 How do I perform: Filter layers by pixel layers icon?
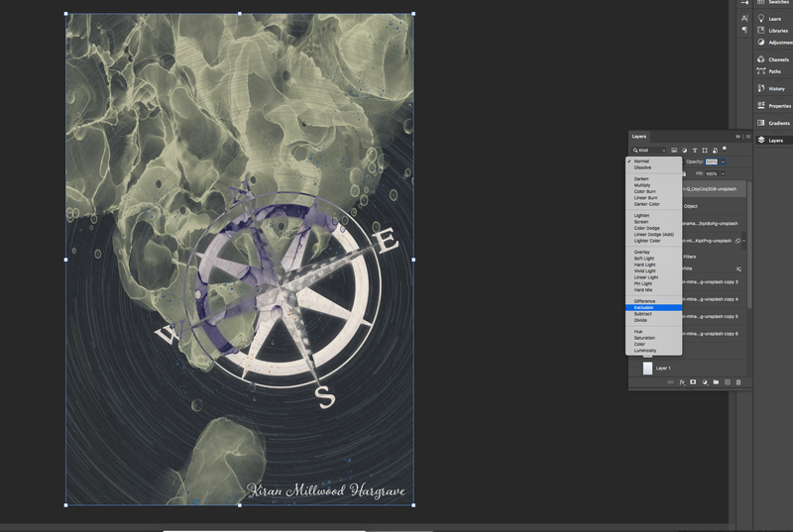click(674, 150)
